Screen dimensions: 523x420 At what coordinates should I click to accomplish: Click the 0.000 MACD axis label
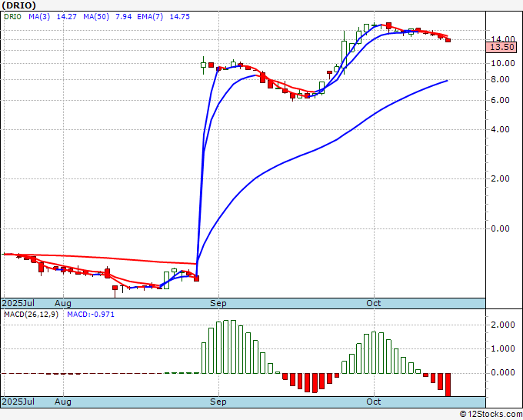502,372
